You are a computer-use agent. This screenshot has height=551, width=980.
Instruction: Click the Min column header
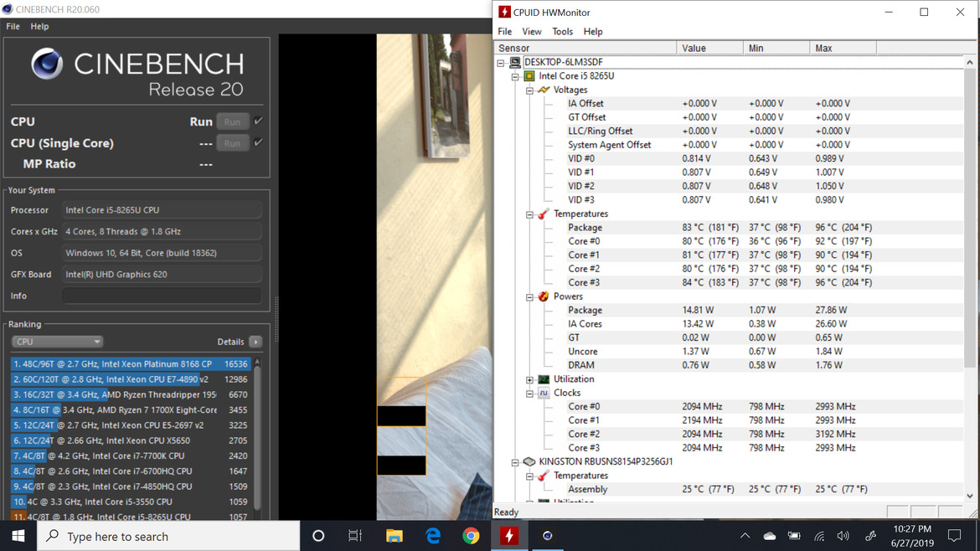776,48
